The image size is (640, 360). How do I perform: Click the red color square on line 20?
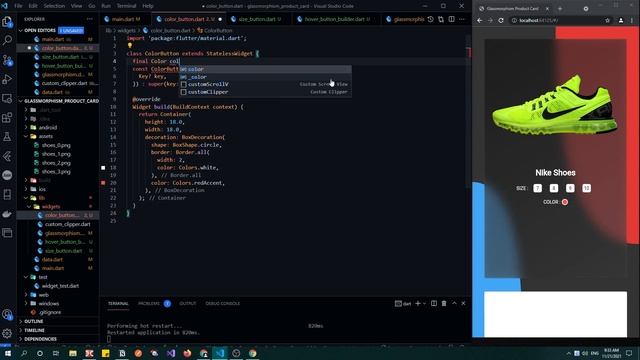pyautogui.click(x=103, y=183)
